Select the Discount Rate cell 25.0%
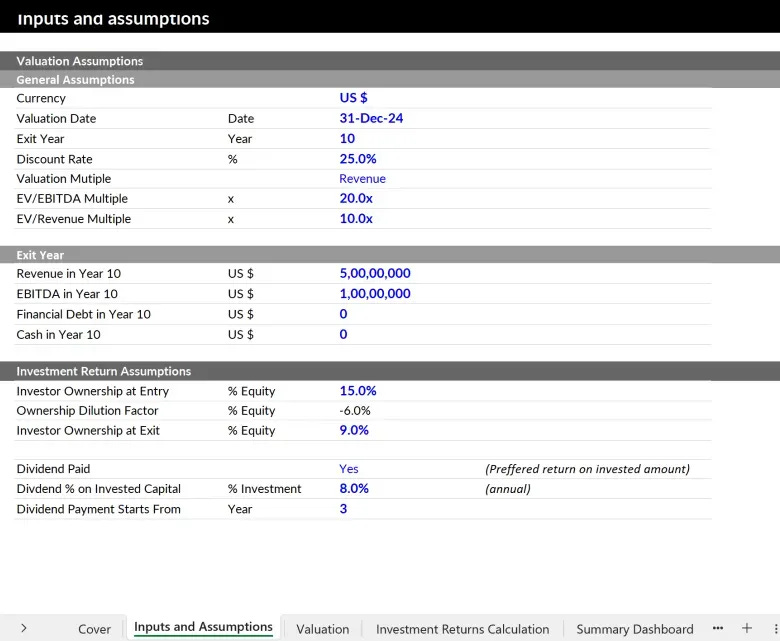The width and height of the screenshot is (780, 641). click(358, 159)
